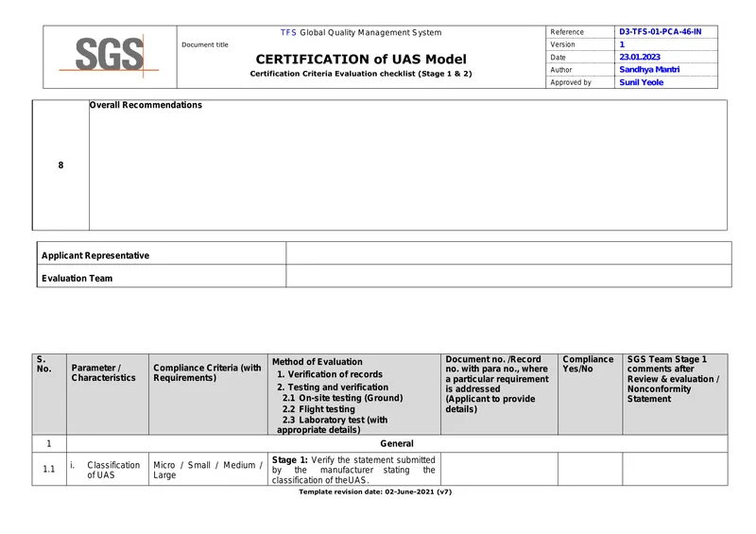Screen dimensions: 756x534
Task: Click the Applicant Representative empty field
Action: point(508,253)
